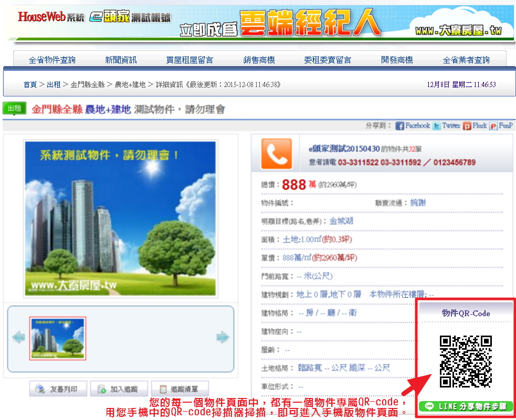Click the 友善列印 print button

(x=58, y=389)
